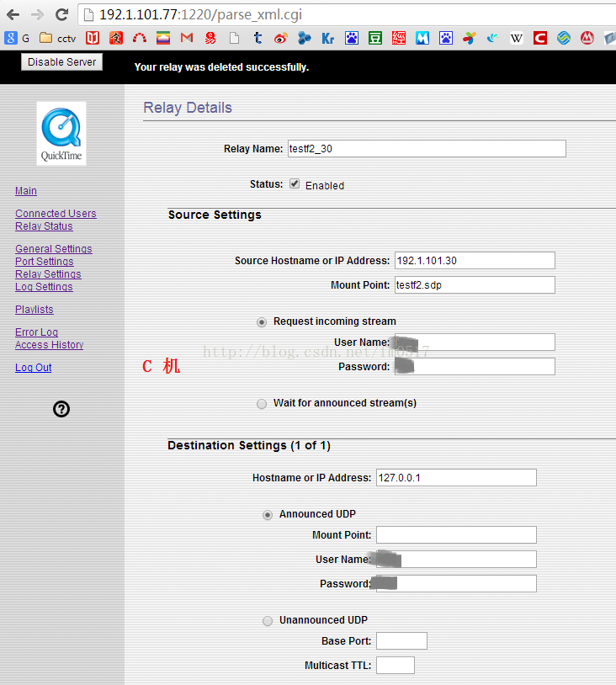Open the Relay Status link

[x=44, y=226]
